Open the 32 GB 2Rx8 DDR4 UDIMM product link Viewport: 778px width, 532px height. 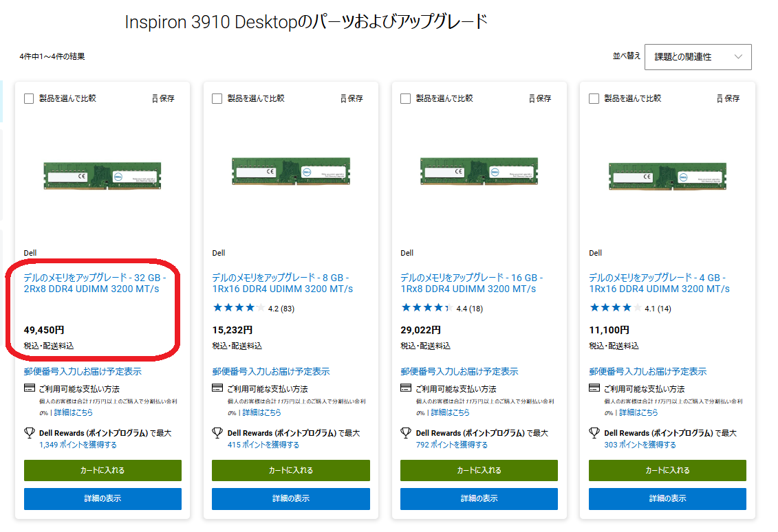coord(95,283)
